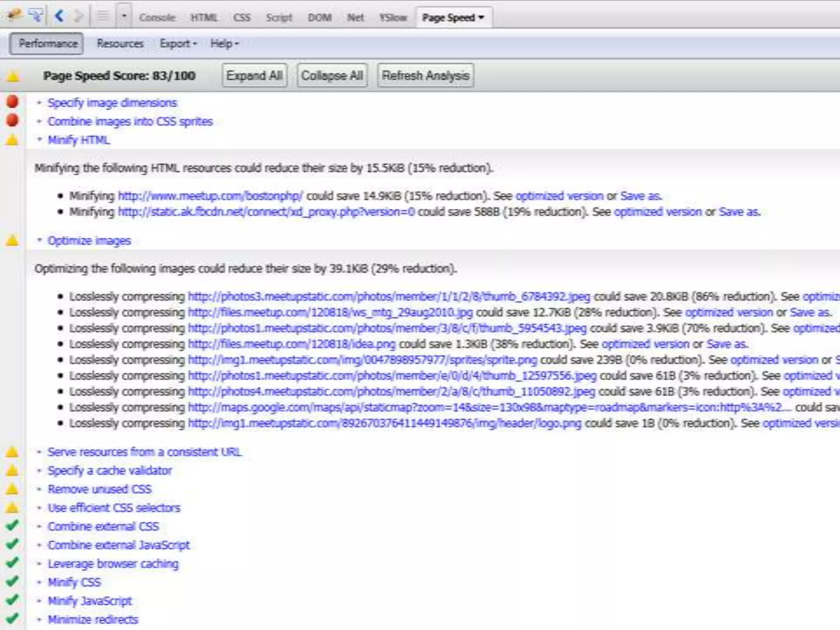Click the command line lines icon

(103, 16)
